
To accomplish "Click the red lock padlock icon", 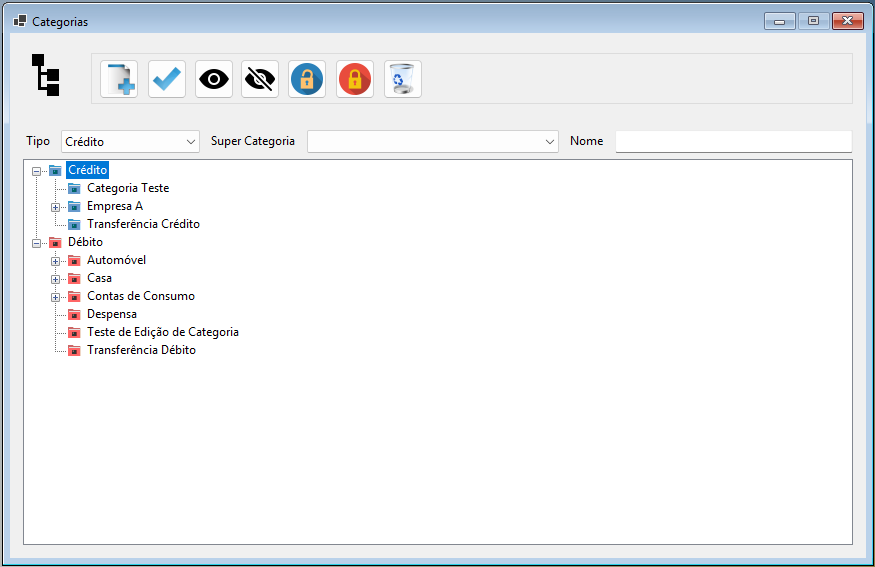I will click(x=355, y=79).
